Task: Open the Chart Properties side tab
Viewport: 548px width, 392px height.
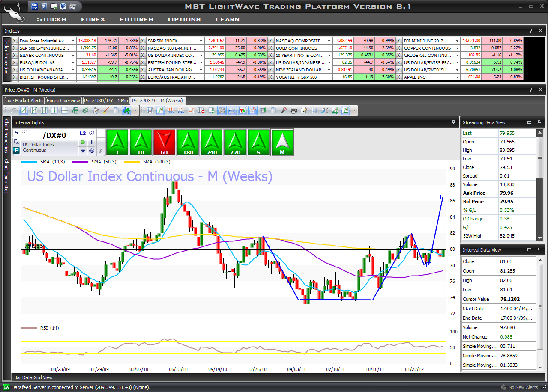Action: point(6,136)
